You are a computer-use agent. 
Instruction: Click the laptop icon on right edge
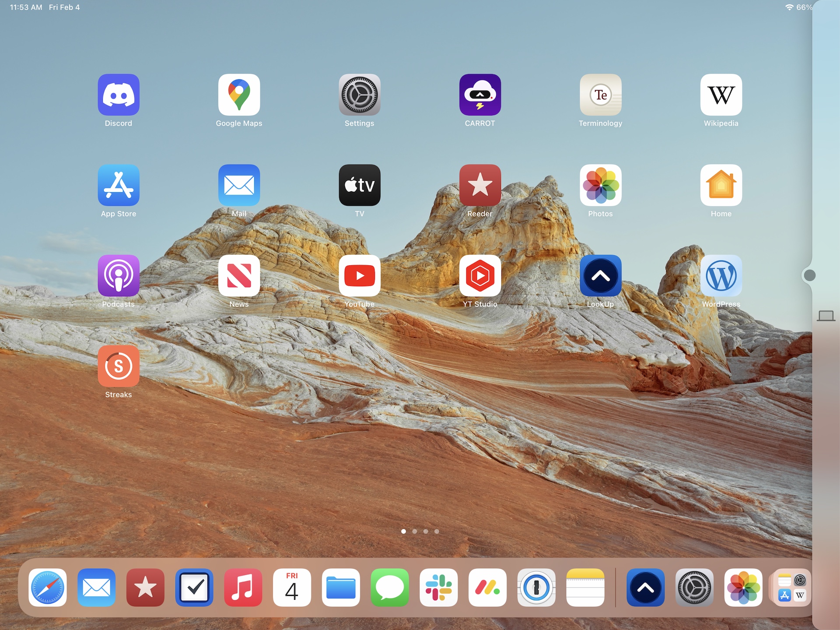pyautogui.click(x=826, y=316)
